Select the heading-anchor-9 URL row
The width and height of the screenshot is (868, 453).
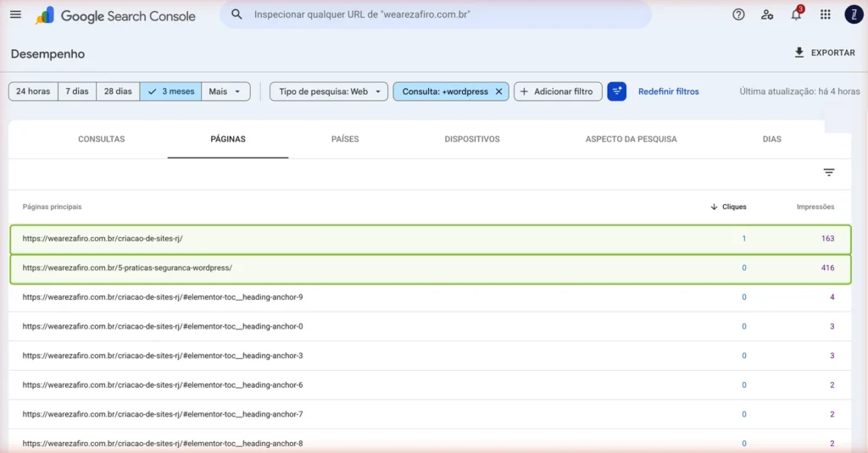(x=430, y=297)
